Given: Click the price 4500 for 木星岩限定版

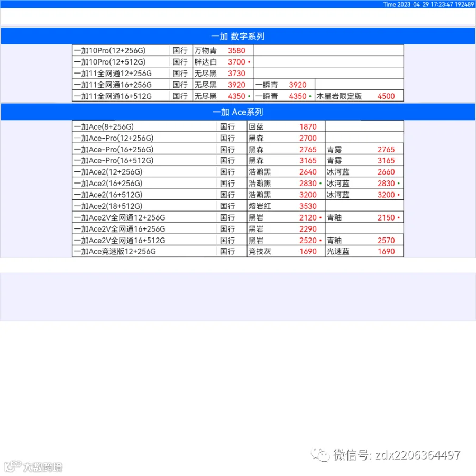Looking at the screenshot, I should [386, 96].
